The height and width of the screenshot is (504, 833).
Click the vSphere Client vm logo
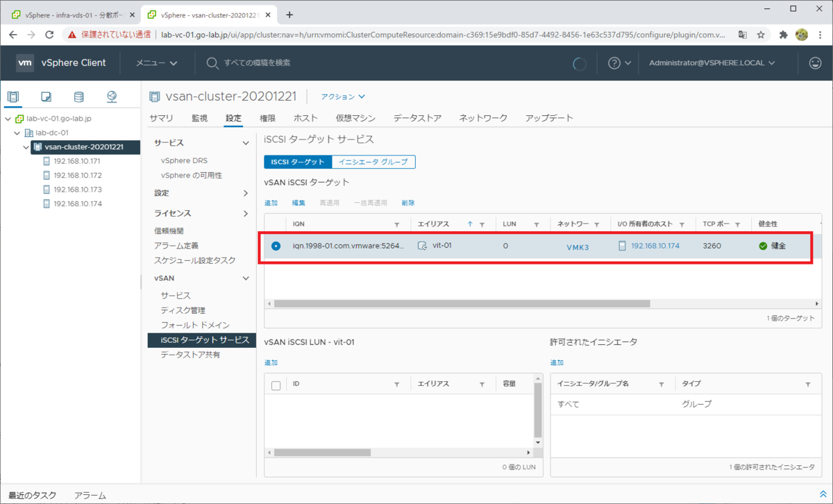[x=25, y=62]
